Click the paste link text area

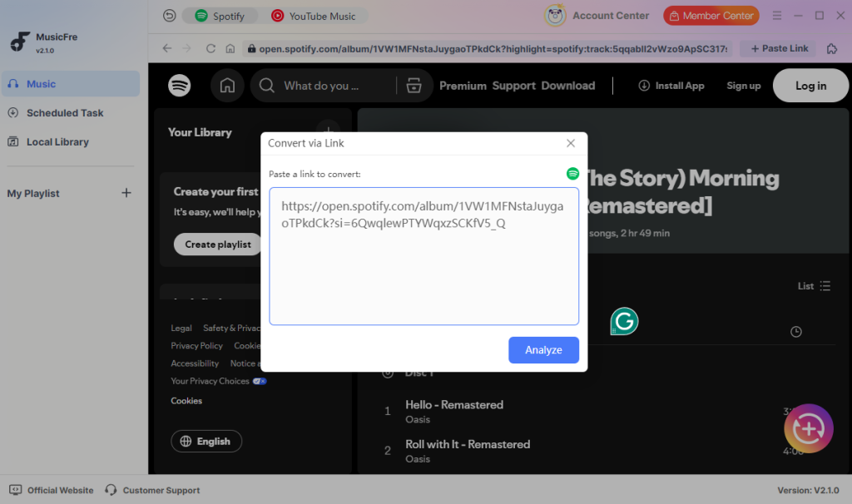pos(424,256)
